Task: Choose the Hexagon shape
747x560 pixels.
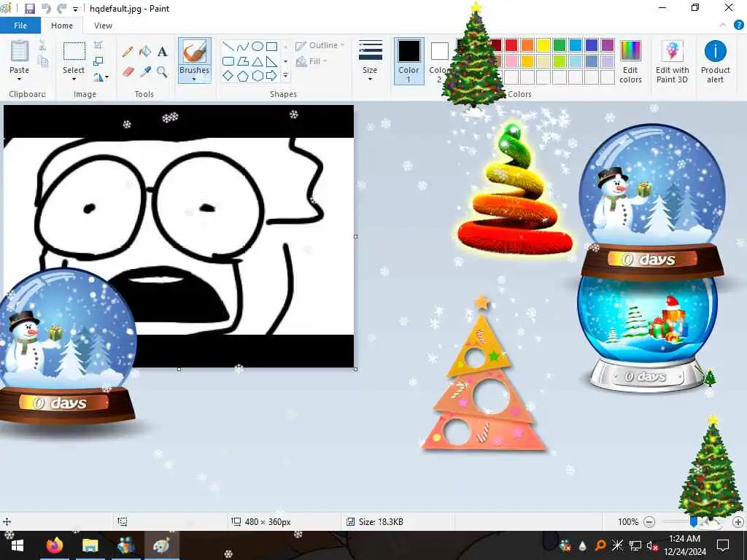Action: (258, 76)
